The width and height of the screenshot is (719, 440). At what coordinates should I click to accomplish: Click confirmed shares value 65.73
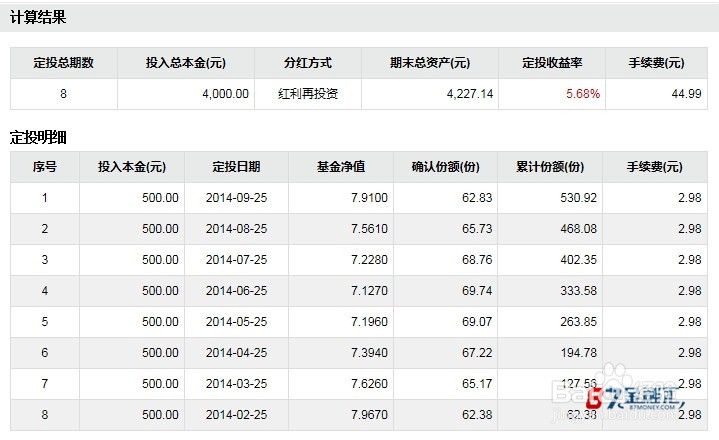(x=477, y=229)
